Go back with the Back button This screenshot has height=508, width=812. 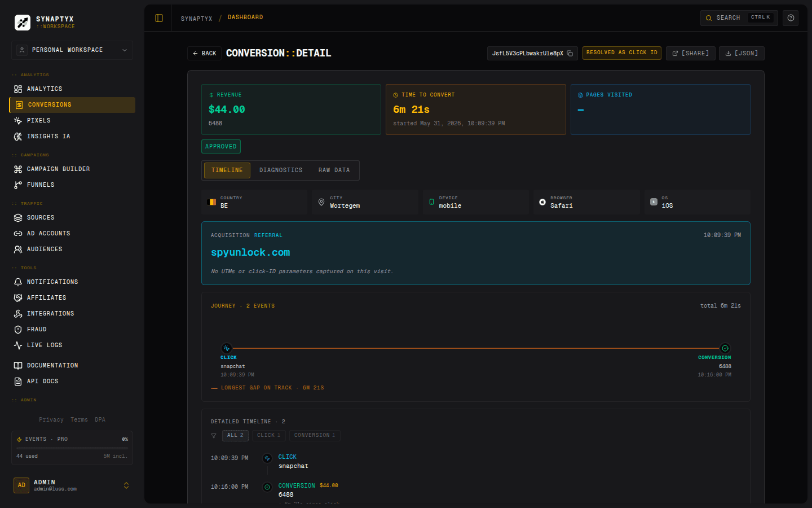click(204, 54)
